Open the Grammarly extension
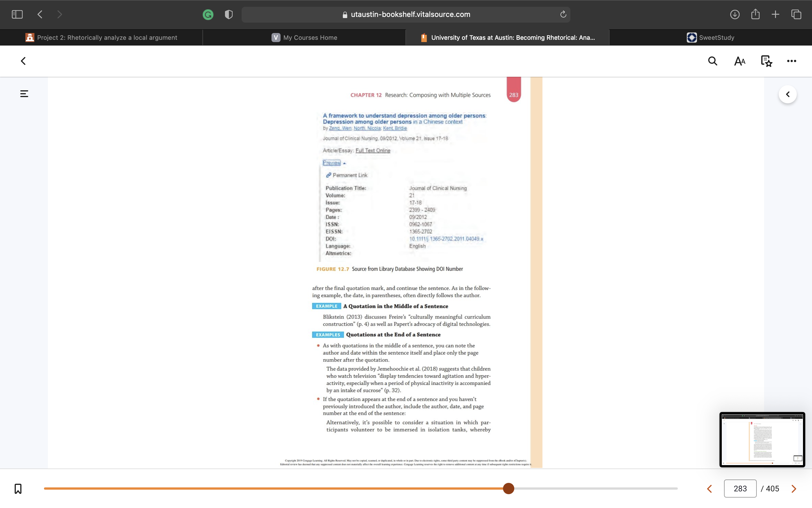This screenshot has width=812, height=508. (x=208, y=14)
